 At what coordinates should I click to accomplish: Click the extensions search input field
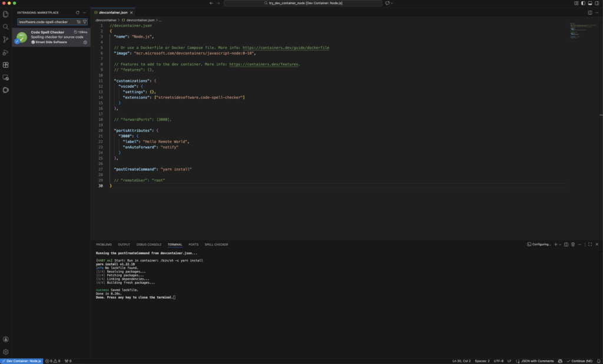click(x=46, y=22)
